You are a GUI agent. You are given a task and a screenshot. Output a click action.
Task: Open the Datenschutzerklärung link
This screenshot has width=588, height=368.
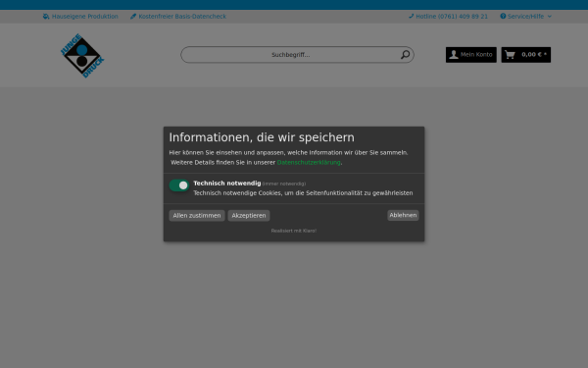click(309, 162)
